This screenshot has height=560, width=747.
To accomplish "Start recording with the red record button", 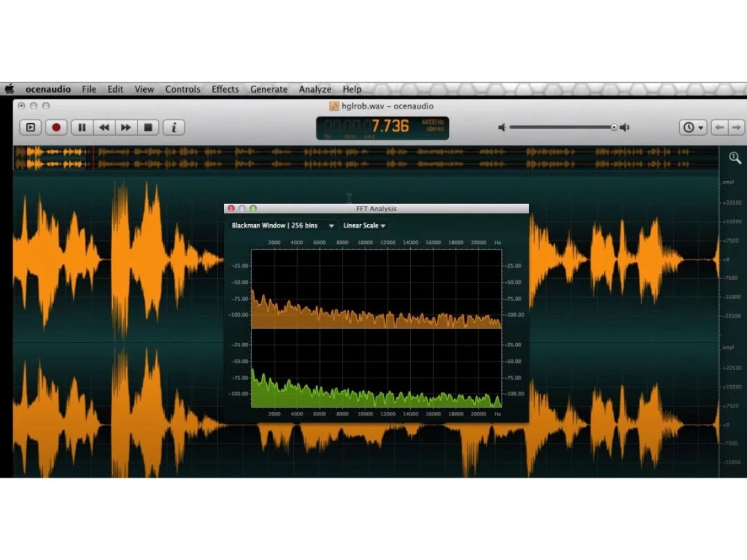I will pos(56,128).
